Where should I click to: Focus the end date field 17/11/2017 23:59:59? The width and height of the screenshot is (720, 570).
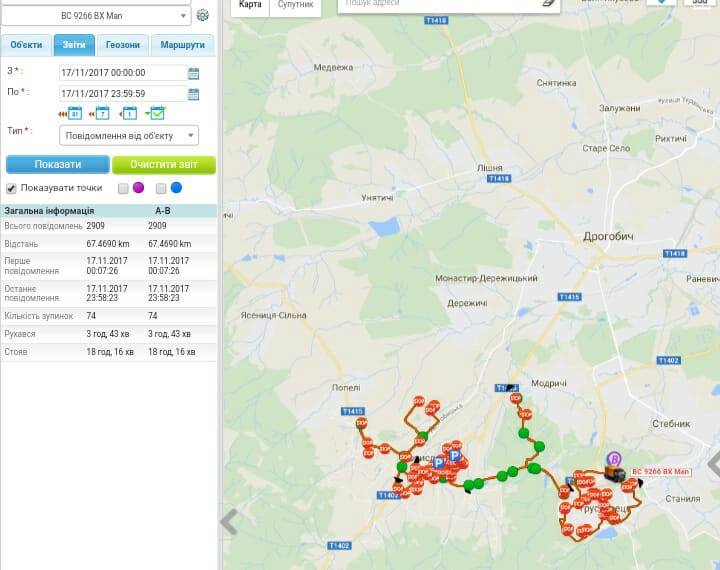pos(123,94)
